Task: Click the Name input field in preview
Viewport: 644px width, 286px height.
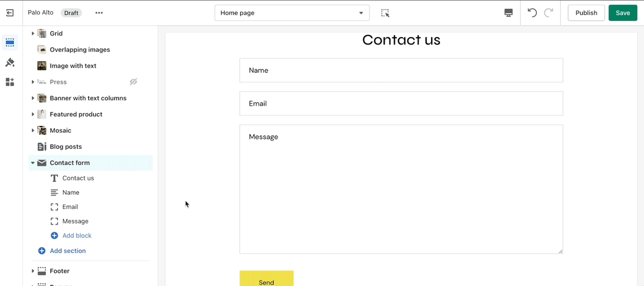Action: [401, 70]
